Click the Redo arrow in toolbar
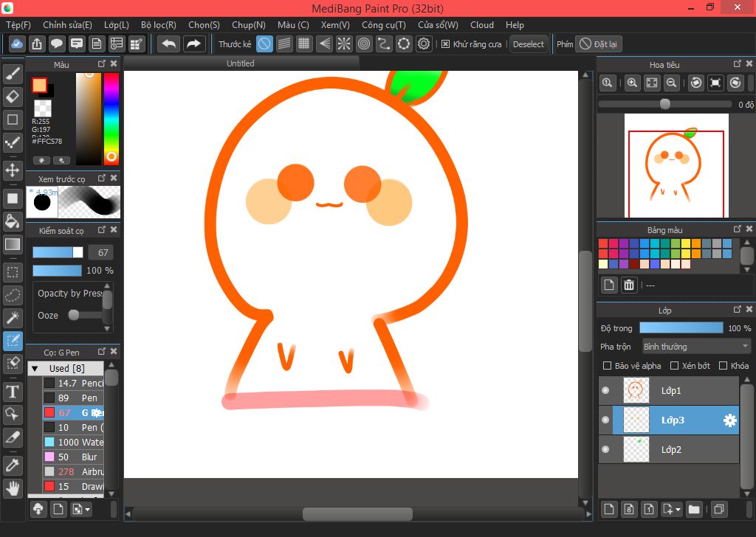756x537 pixels. 194,44
